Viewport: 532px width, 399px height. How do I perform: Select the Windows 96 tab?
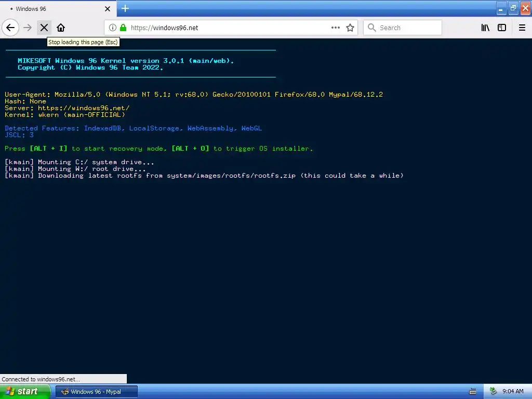(x=58, y=9)
